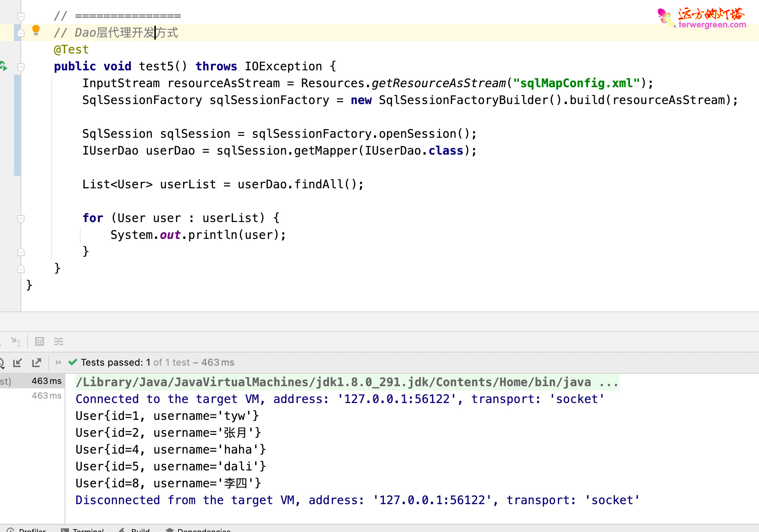Click the test5 method name
The height and width of the screenshot is (532, 759).
(156, 66)
